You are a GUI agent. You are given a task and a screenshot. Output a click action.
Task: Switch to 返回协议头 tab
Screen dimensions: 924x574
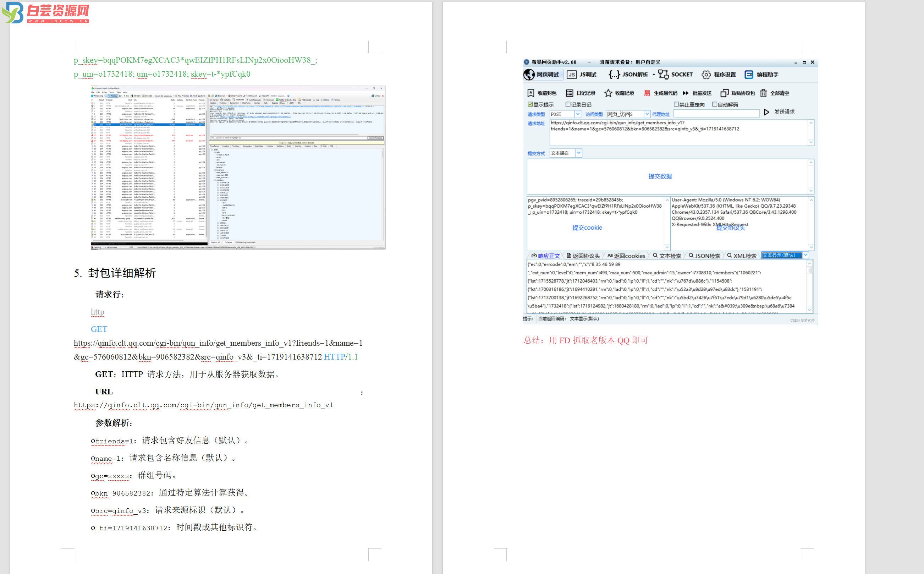583,256
